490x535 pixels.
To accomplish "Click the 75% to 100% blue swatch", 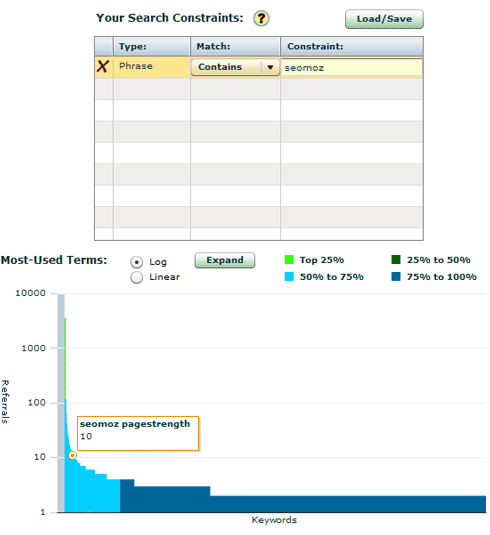I will (x=396, y=276).
